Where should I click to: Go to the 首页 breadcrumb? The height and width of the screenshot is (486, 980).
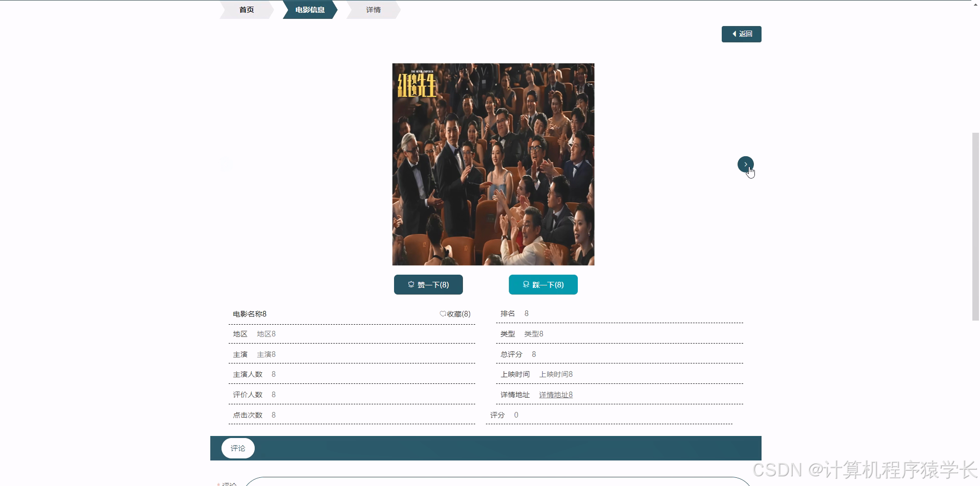(x=247, y=10)
